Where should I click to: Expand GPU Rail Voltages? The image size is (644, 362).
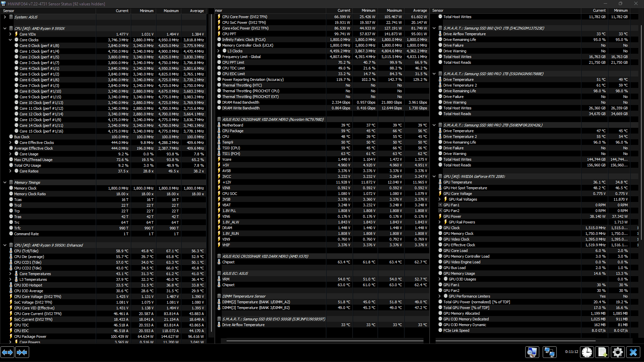tap(439, 199)
